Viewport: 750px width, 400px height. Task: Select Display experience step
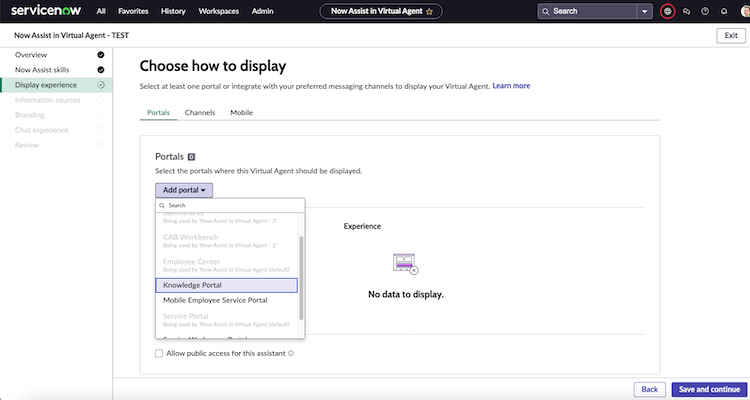56,85
